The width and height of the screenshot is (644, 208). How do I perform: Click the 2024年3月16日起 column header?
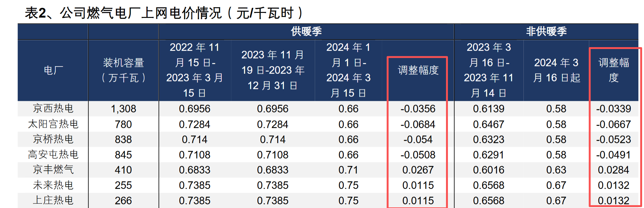coord(556,70)
